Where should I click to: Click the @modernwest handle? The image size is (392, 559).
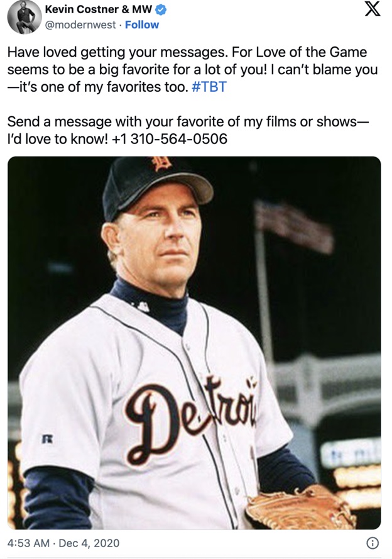(80, 25)
